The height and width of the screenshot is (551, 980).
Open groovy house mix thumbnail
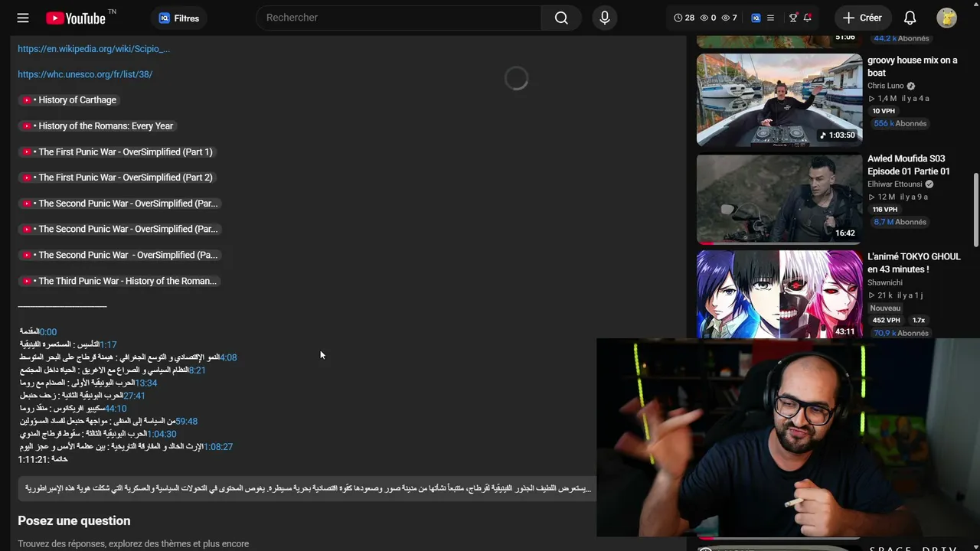tap(779, 99)
